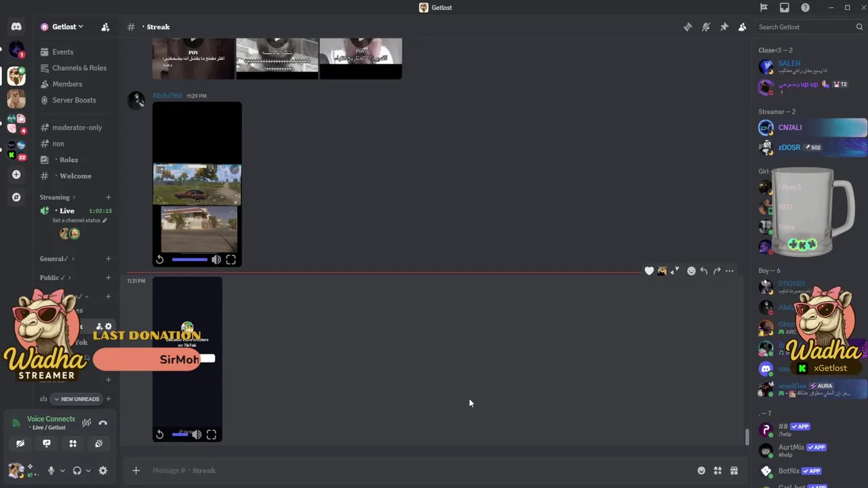Create a channel in Streaming category
Viewport: 868px width, 488px height.
(x=108, y=197)
